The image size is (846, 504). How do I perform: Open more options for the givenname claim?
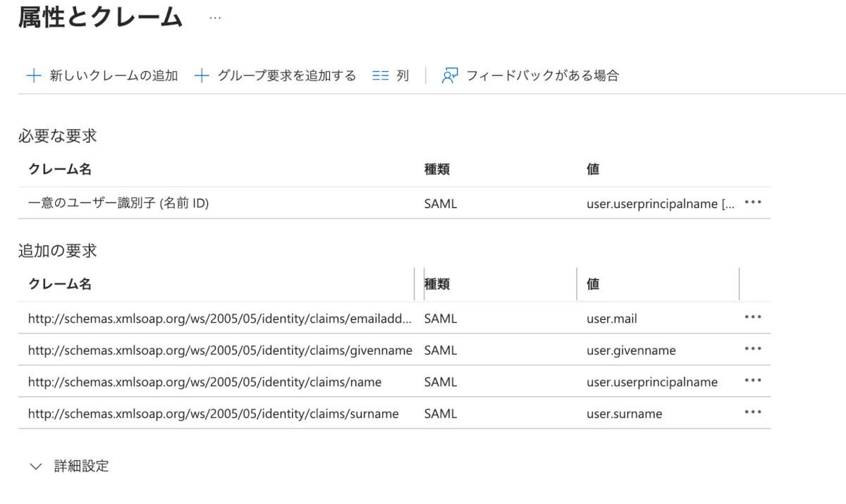(753, 349)
